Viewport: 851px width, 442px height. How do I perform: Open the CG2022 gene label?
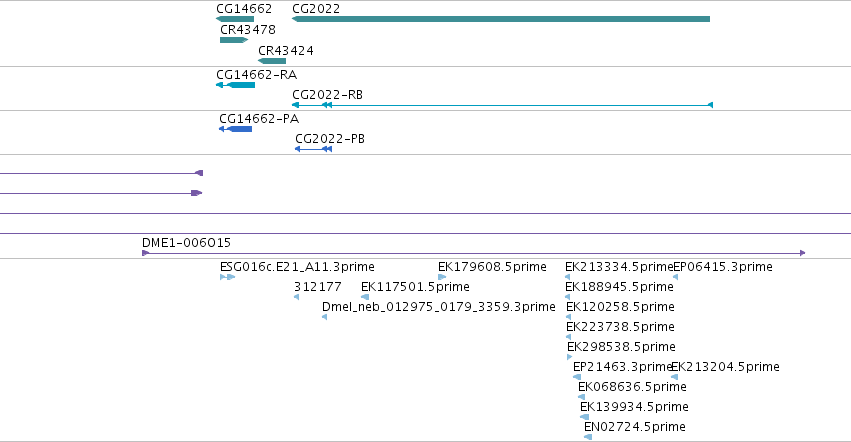point(316,9)
